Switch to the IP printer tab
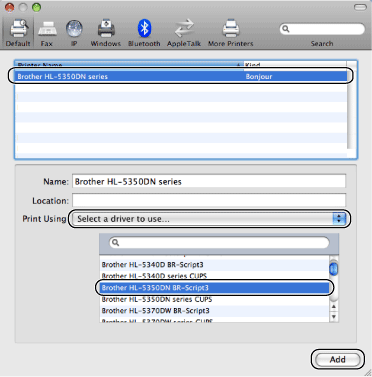The image size is (372, 377). pyautogui.click(x=74, y=32)
